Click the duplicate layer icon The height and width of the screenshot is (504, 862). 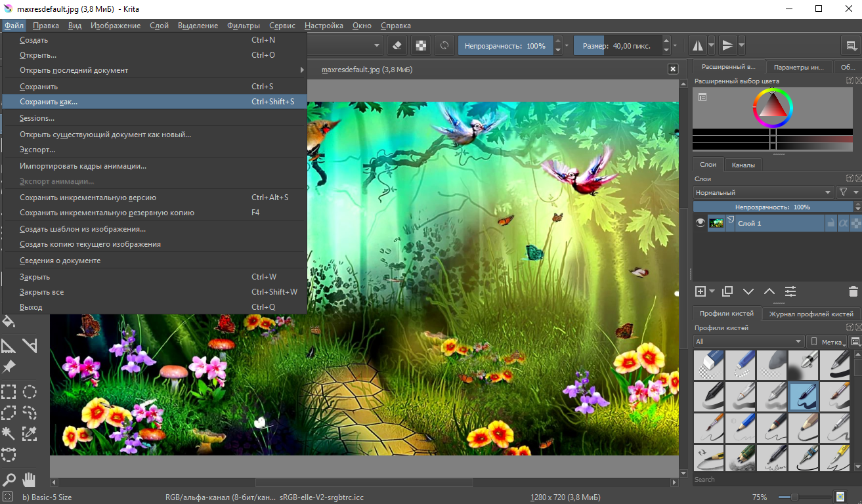click(727, 291)
